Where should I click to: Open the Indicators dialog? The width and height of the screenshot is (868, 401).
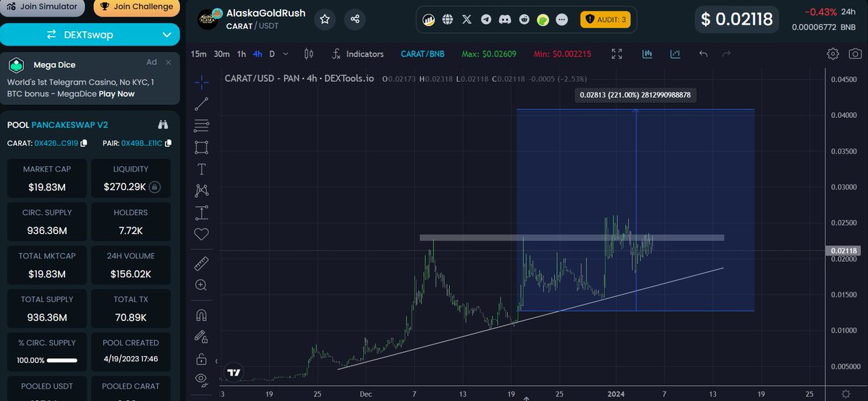pos(357,54)
